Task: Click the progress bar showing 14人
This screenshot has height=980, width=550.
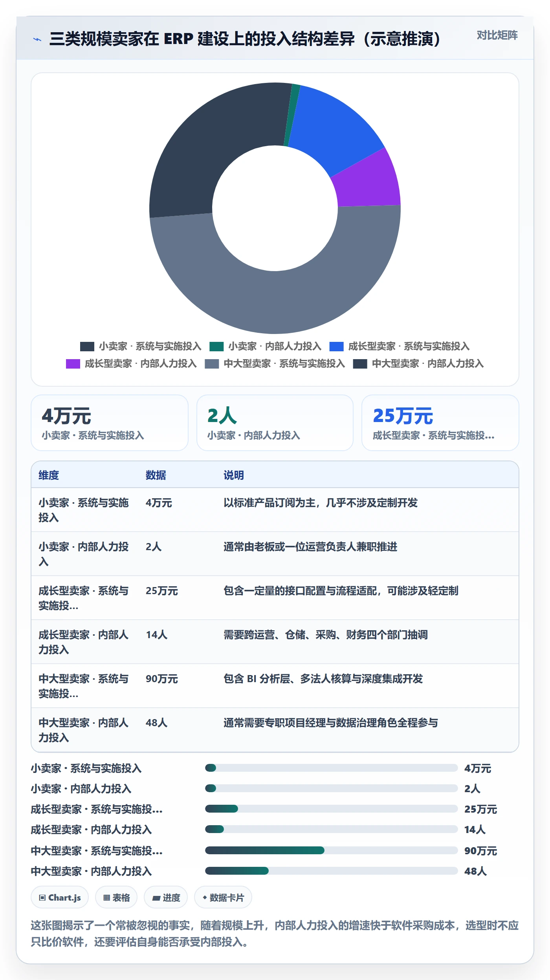Action: click(x=332, y=829)
